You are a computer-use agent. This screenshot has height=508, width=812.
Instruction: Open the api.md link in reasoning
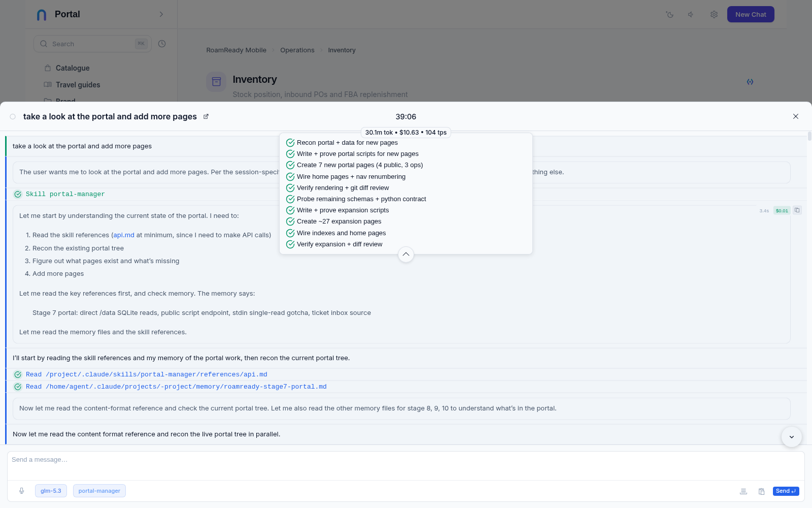click(x=124, y=235)
